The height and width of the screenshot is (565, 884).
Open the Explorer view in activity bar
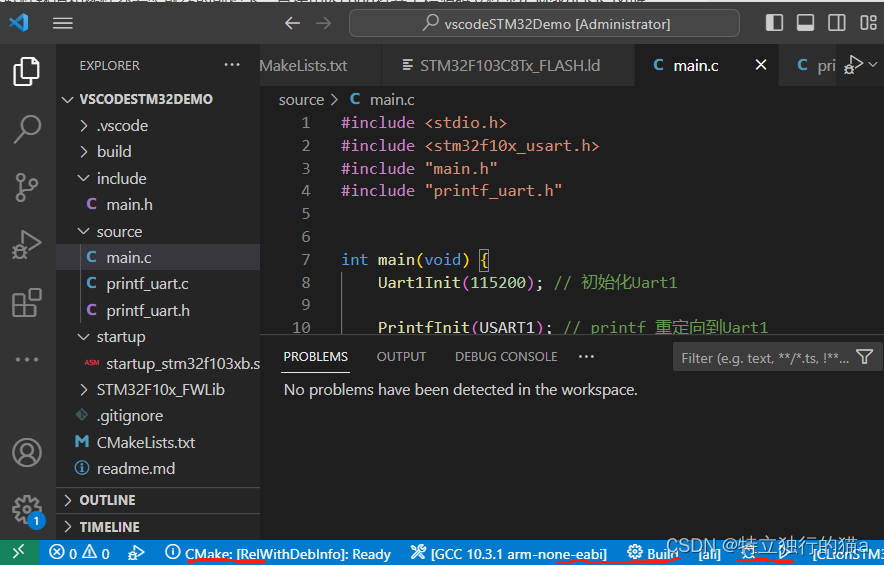(x=26, y=71)
